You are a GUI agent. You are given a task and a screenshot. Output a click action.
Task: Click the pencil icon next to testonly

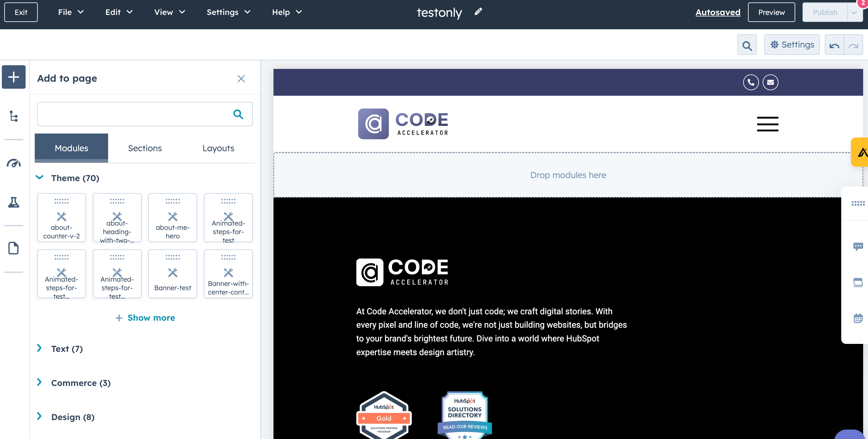(478, 12)
